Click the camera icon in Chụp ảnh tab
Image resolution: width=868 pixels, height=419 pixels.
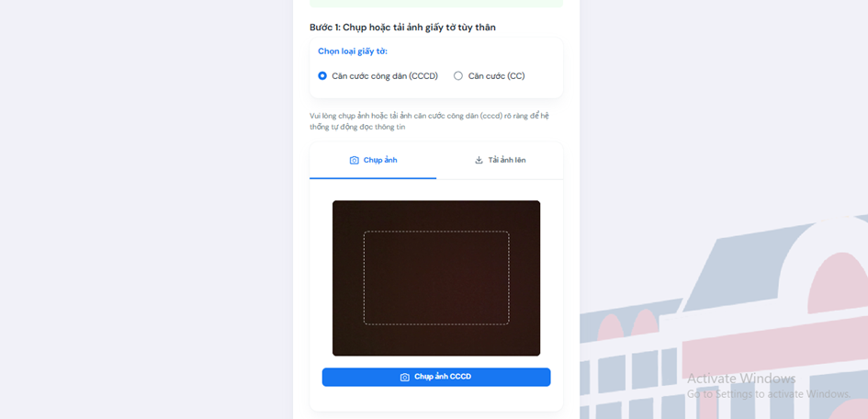coord(355,161)
